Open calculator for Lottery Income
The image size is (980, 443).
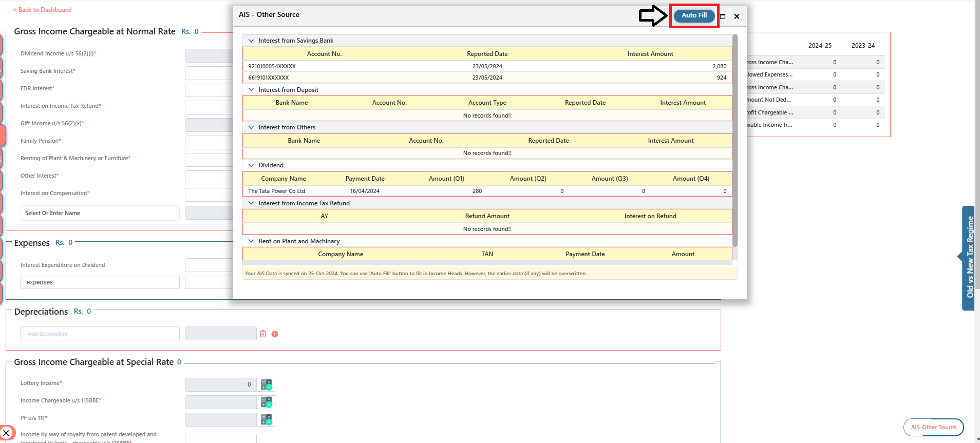pyautogui.click(x=267, y=384)
